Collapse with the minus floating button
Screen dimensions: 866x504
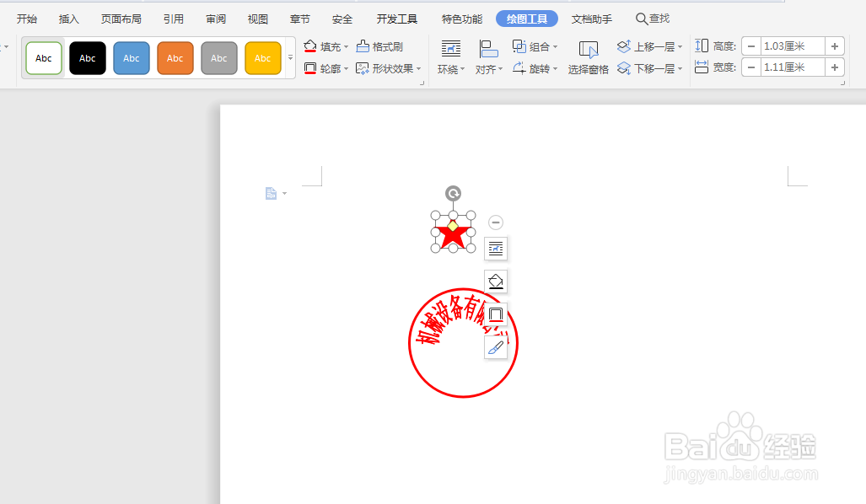pos(496,223)
